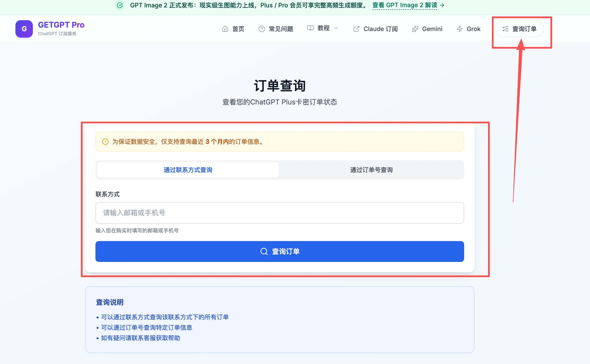
Task: Open the 查看 GPT Image 2 解读 link
Action: pos(405,5)
